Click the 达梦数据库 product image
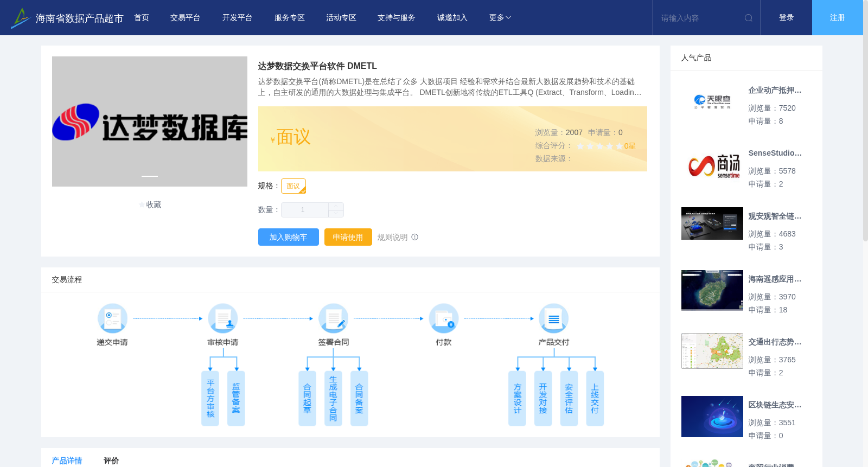The width and height of the screenshot is (868, 467). [x=150, y=121]
